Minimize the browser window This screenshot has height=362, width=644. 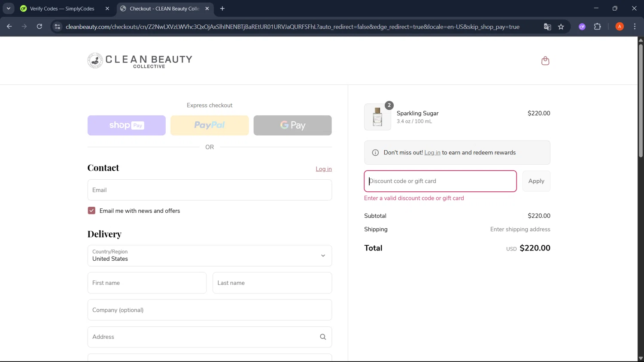pos(596,8)
